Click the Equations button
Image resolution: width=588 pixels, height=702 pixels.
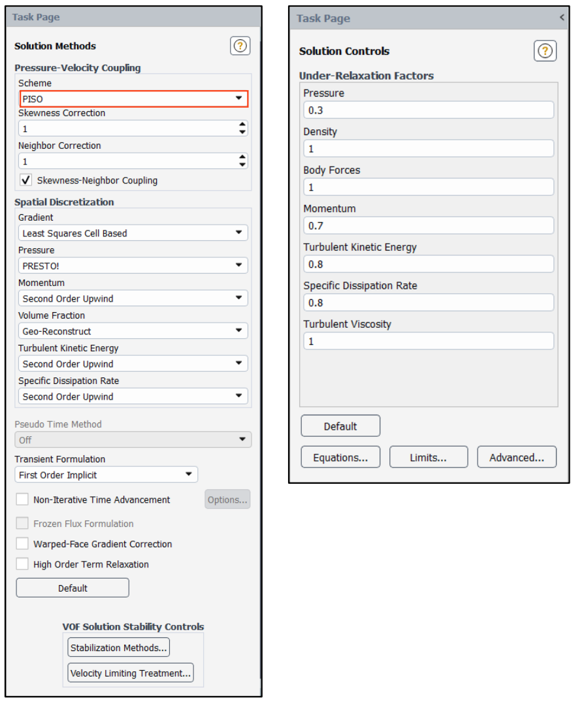pyautogui.click(x=340, y=458)
